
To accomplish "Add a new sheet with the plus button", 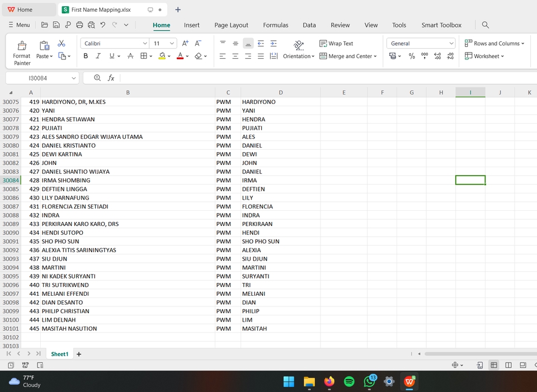I will [78, 354].
